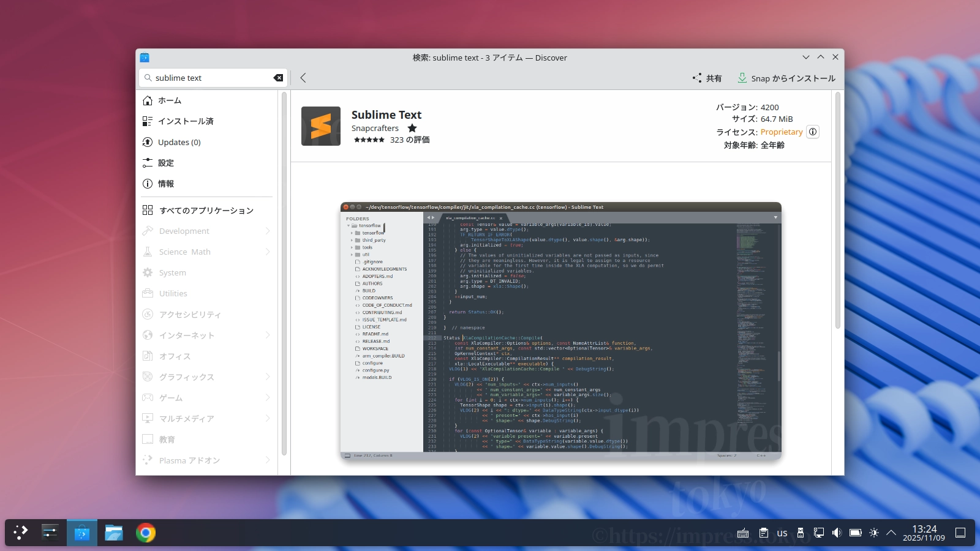Select the System category
The height and width of the screenshot is (551, 980).
(207, 272)
